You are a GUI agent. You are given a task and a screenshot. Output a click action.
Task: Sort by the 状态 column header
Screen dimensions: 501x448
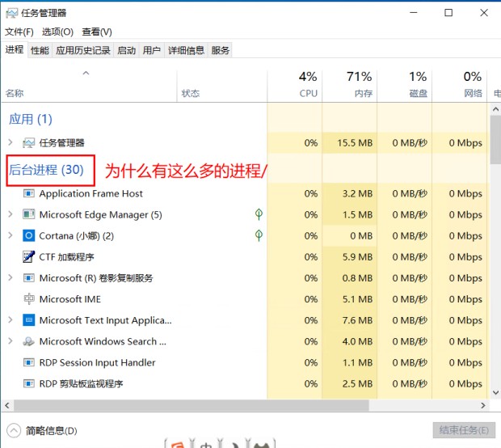click(221, 87)
